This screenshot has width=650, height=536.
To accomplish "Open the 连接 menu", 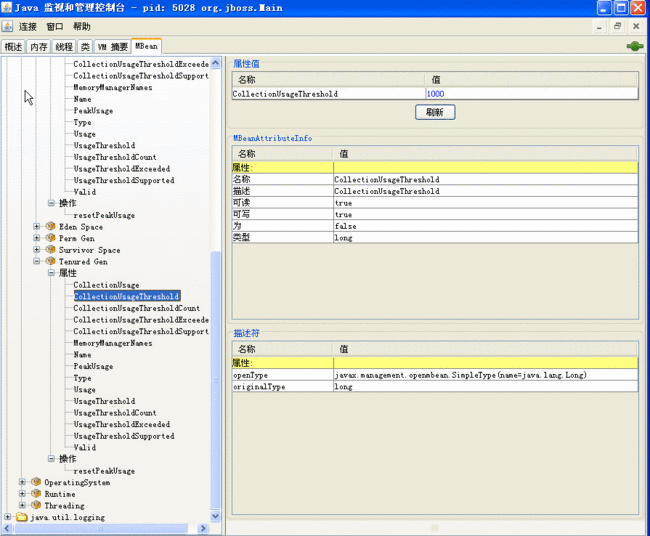I will pyautogui.click(x=28, y=27).
